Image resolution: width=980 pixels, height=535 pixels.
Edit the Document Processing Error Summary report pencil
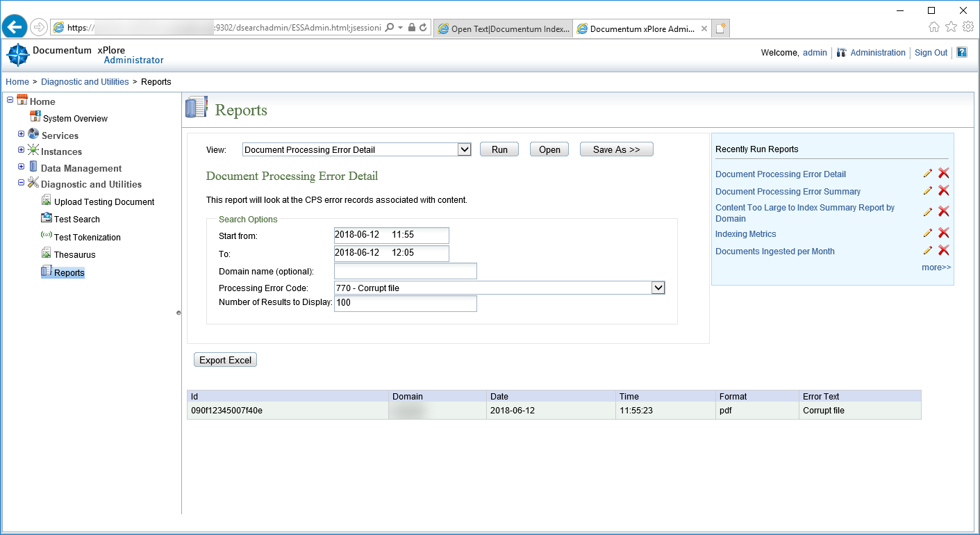927,191
